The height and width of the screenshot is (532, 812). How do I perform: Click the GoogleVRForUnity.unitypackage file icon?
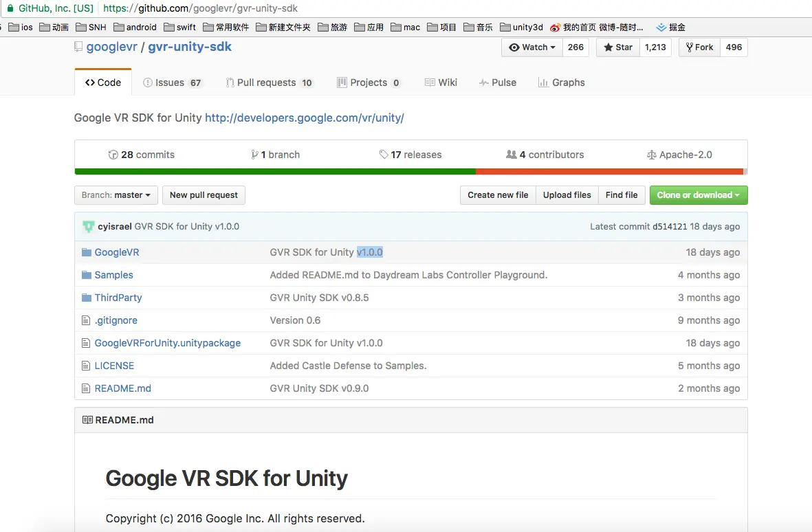[x=86, y=343]
